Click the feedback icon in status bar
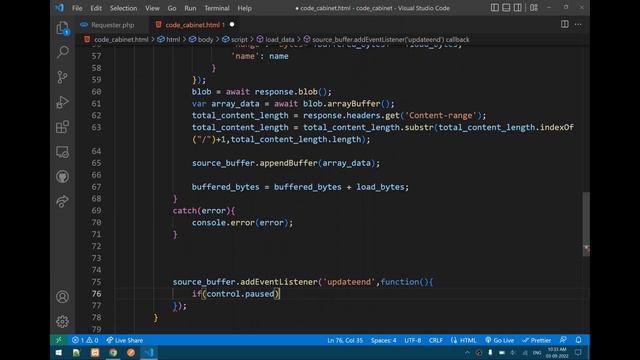The width and height of the screenshot is (640, 360). [x=563, y=340]
